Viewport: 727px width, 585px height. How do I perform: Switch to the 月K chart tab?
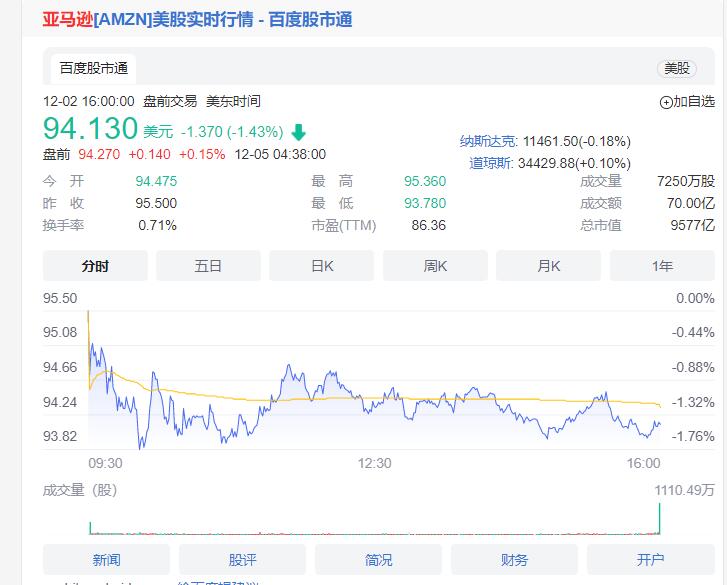548,266
